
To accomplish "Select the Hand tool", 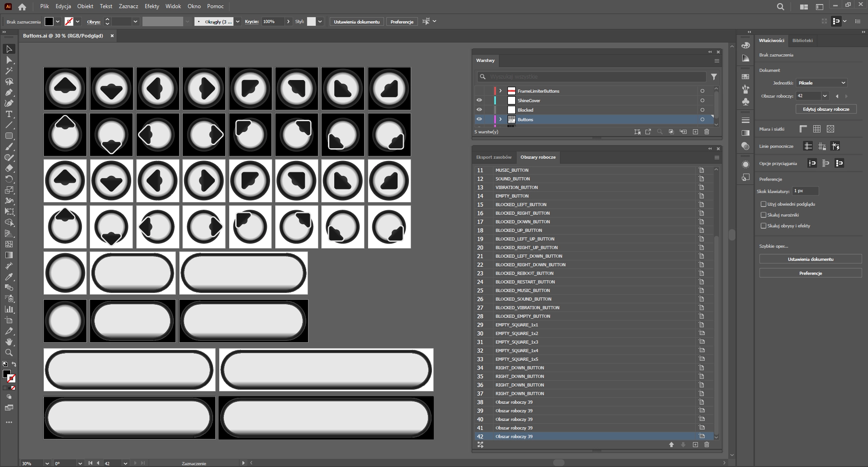I will [x=9, y=342].
